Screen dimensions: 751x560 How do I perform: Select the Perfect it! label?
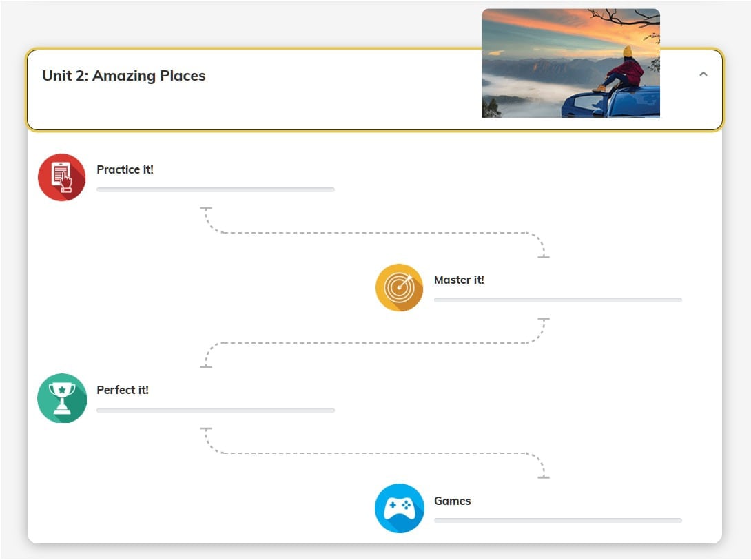click(x=123, y=390)
